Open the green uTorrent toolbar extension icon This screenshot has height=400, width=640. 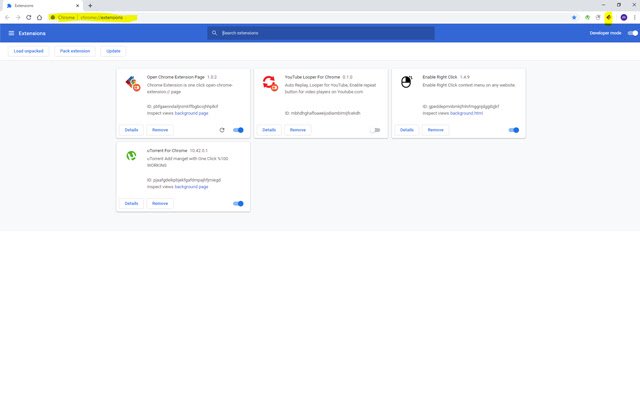[587, 18]
